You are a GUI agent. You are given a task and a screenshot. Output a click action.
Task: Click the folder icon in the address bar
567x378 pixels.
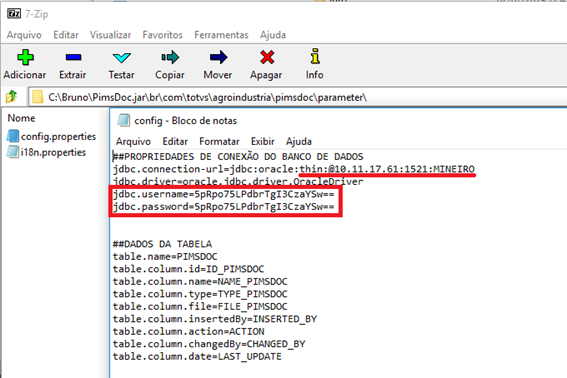[x=38, y=97]
